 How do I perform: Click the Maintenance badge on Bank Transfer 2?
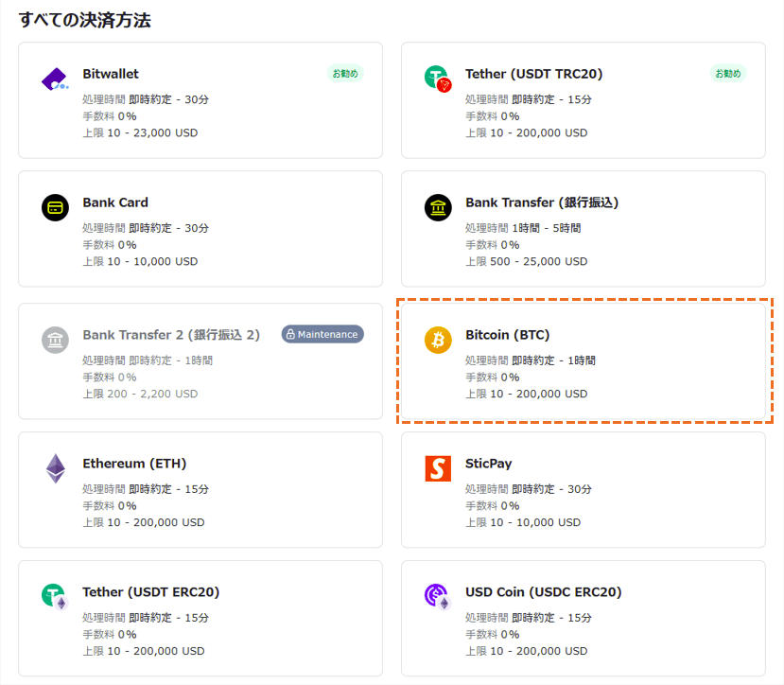tap(322, 334)
